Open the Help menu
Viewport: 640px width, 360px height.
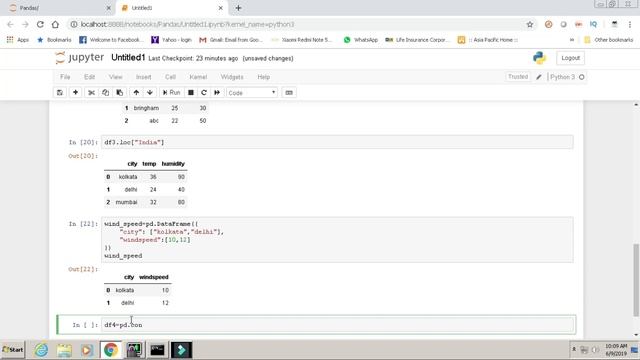click(263, 77)
